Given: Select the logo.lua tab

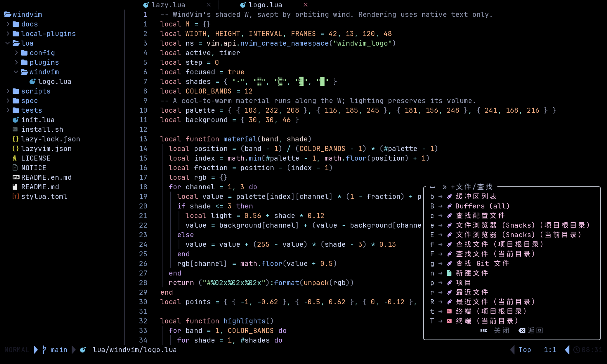Looking at the screenshot, I should (266, 5).
